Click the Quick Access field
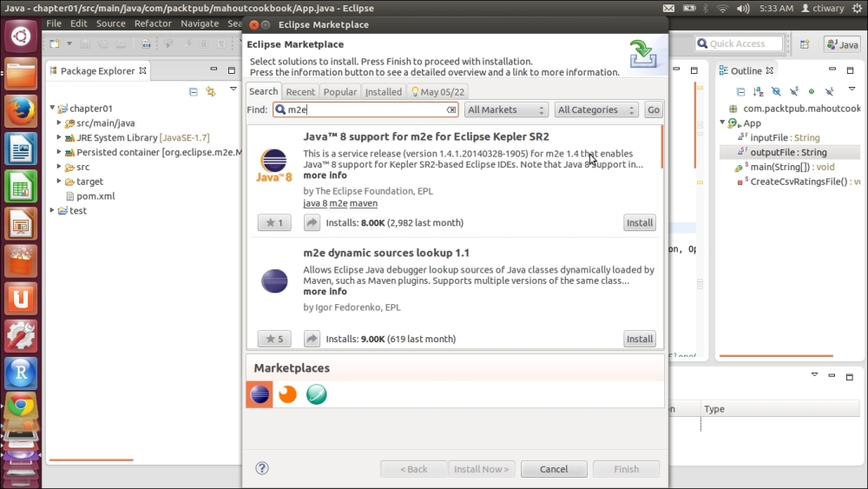 point(739,43)
